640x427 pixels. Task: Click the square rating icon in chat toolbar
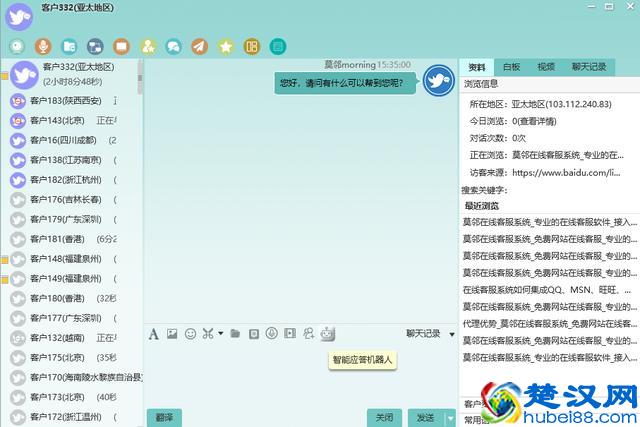[x=254, y=334]
